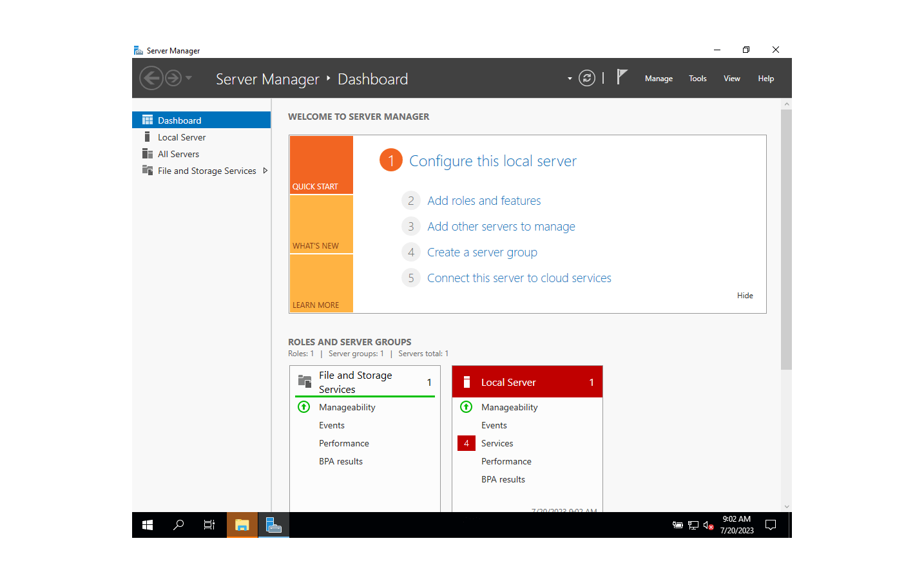Click the orange step 1 circle
The width and height of the screenshot is (924, 581).
pos(391,160)
